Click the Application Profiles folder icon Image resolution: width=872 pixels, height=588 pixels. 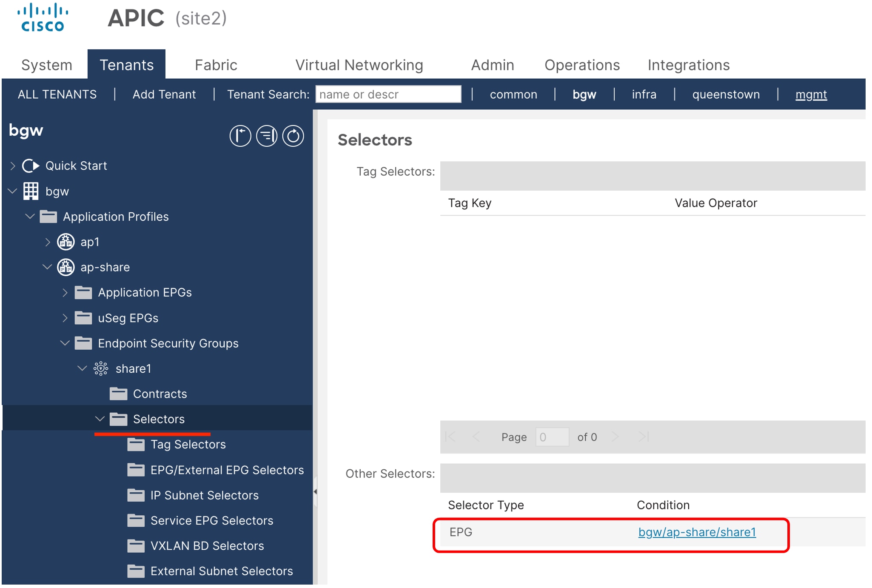pos(48,217)
